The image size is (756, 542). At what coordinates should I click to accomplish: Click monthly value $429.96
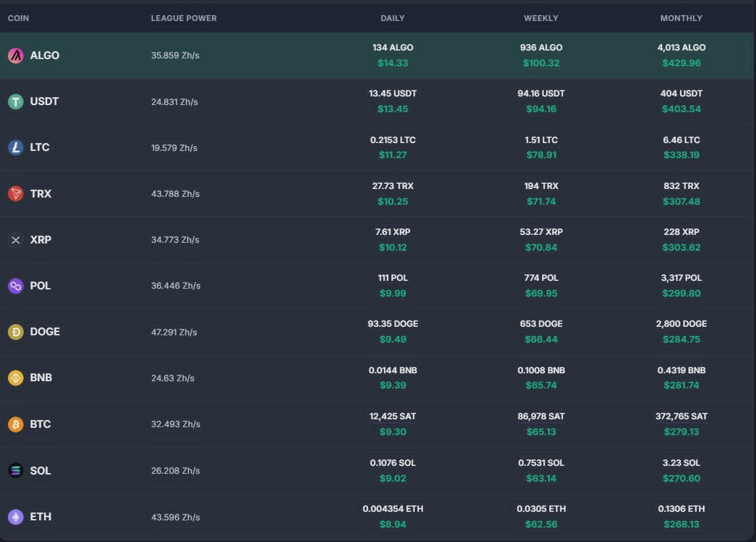[x=681, y=63]
